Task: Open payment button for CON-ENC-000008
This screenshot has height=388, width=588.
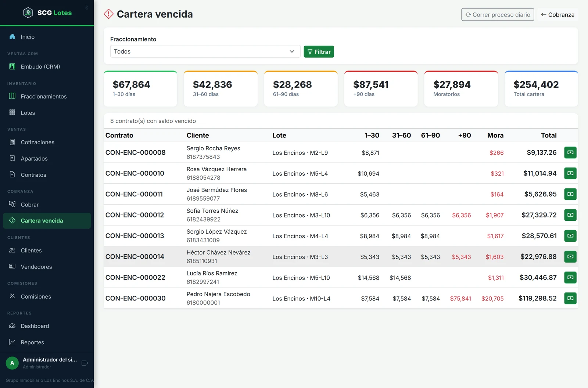Action: click(x=570, y=152)
